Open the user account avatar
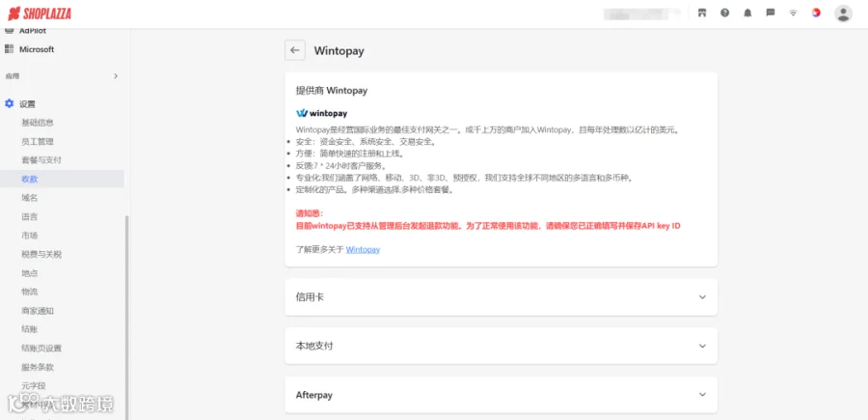This screenshot has height=420, width=868. tap(843, 14)
